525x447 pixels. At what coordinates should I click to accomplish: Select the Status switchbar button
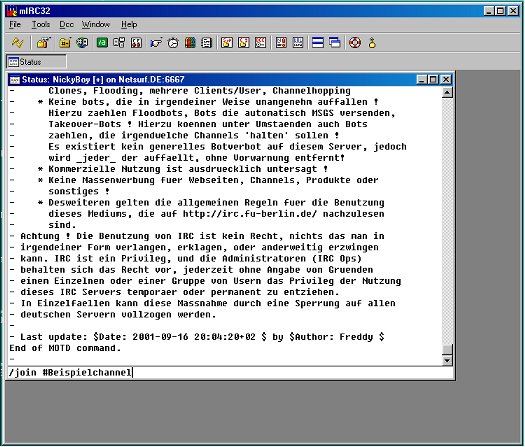coord(36,62)
